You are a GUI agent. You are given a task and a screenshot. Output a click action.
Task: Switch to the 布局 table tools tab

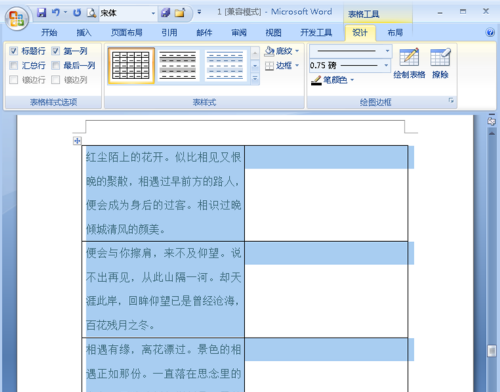(395, 33)
